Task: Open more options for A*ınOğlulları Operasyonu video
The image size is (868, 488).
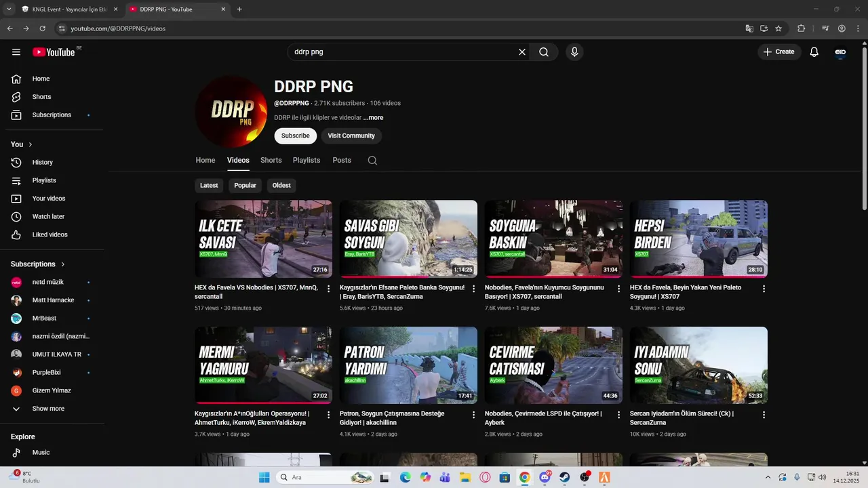Action: coord(329,415)
